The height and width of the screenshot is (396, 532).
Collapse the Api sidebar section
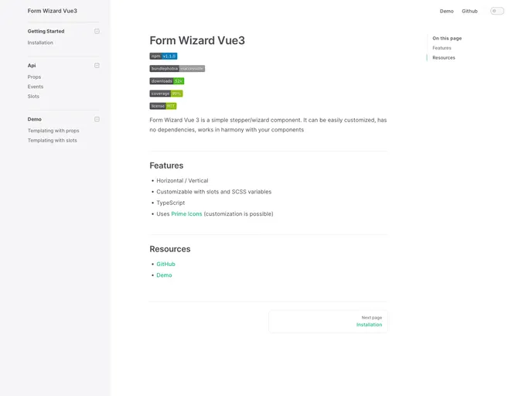pyautogui.click(x=97, y=66)
